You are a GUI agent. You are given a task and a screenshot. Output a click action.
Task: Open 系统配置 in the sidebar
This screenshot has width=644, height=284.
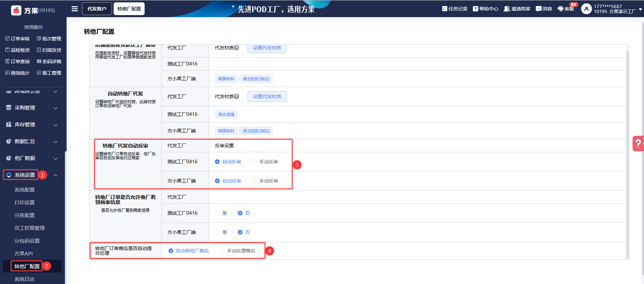tap(25, 190)
